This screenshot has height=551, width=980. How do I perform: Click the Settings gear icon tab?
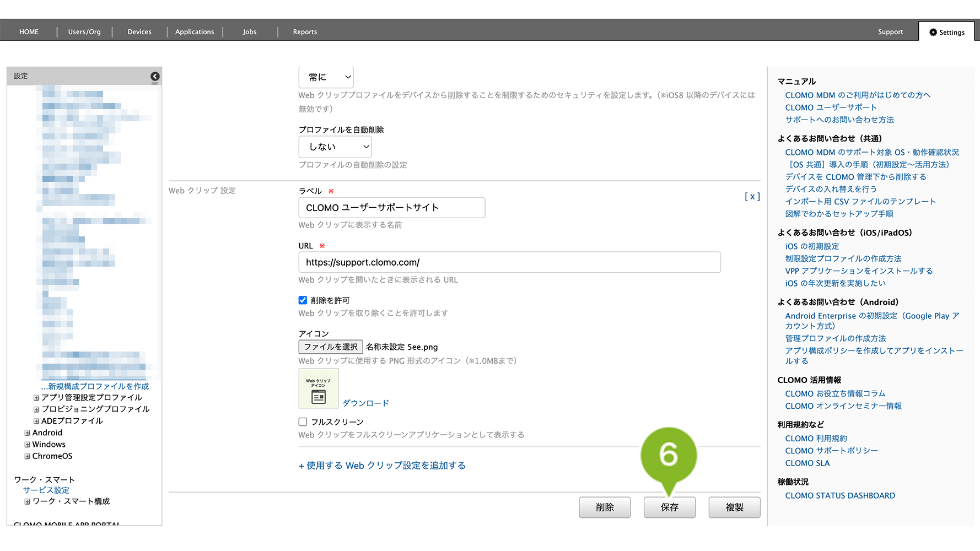pos(946,32)
